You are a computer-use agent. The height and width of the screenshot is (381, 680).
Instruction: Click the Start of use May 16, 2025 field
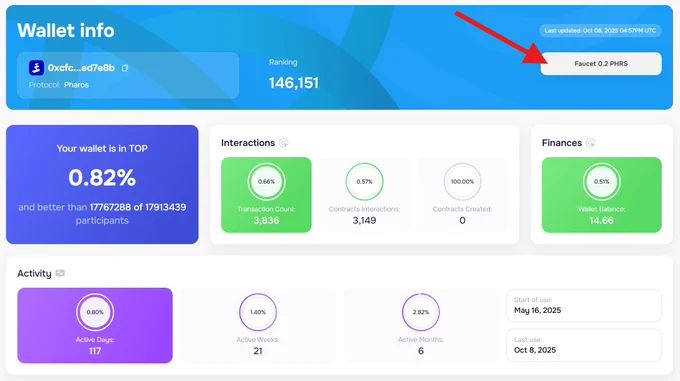point(584,306)
